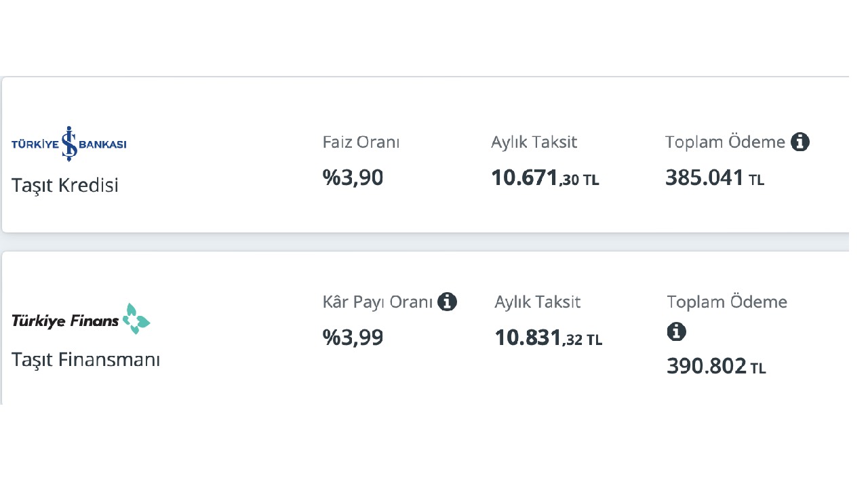This screenshot has width=868, height=488.
Task: Open info icon beside Kâr Payı Oranı
Action: tap(447, 302)
